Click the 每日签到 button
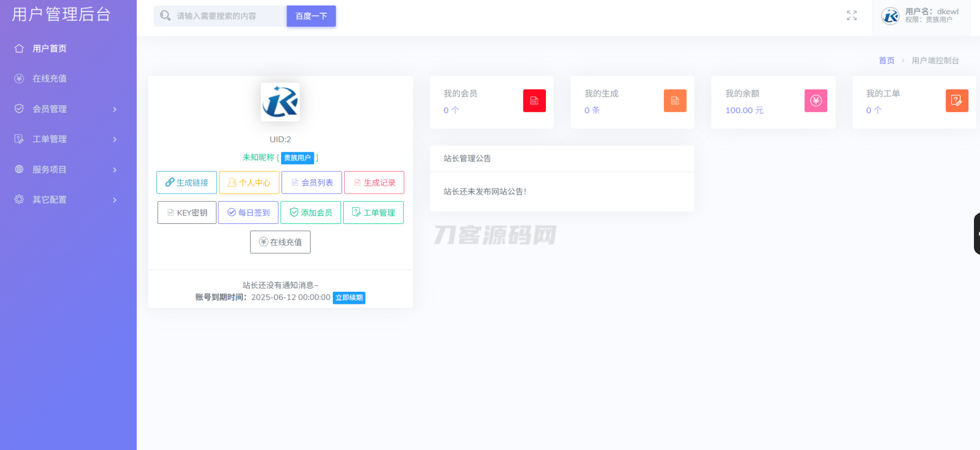 pyautogui.click(x=248, y=212)
